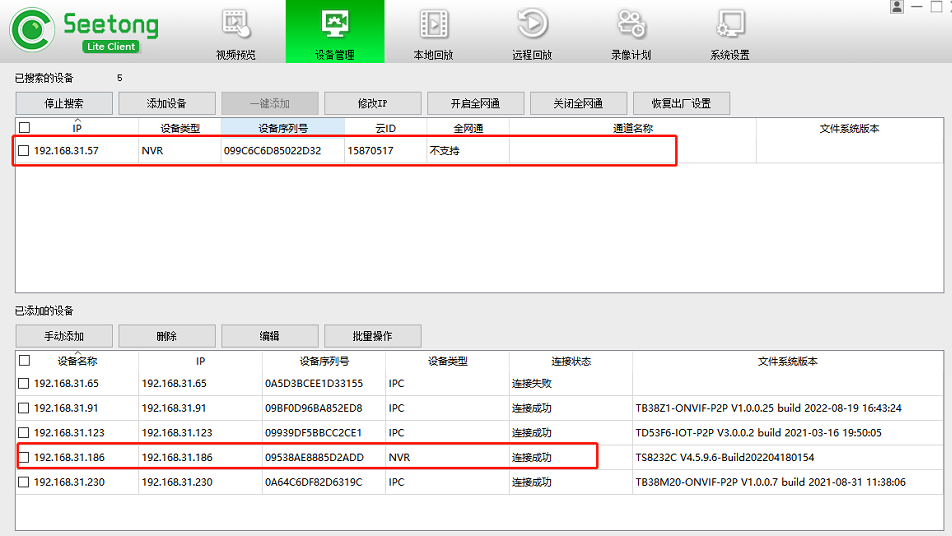Open the 远程回放 remote playback icon
952x536 pixels.
[x=532, y=24]
